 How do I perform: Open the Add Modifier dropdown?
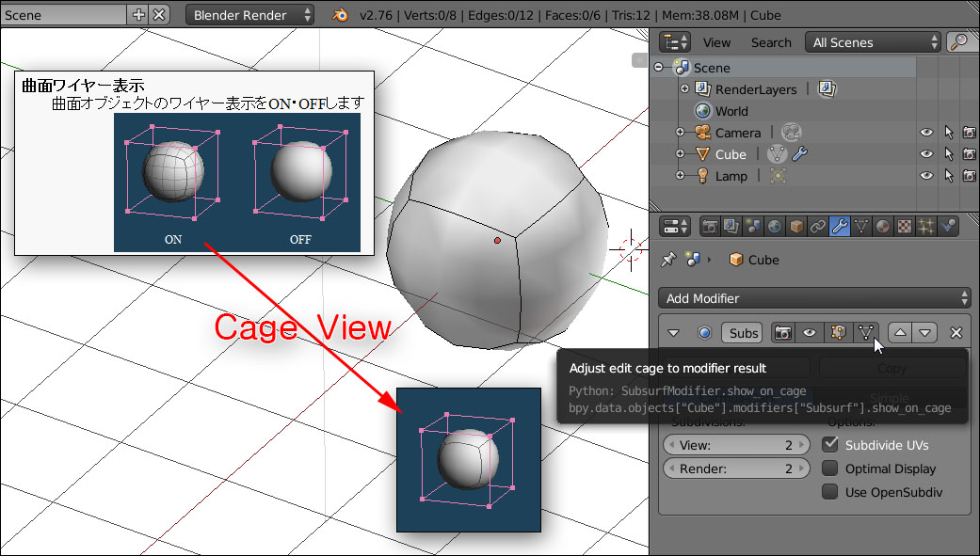point(814,298)
